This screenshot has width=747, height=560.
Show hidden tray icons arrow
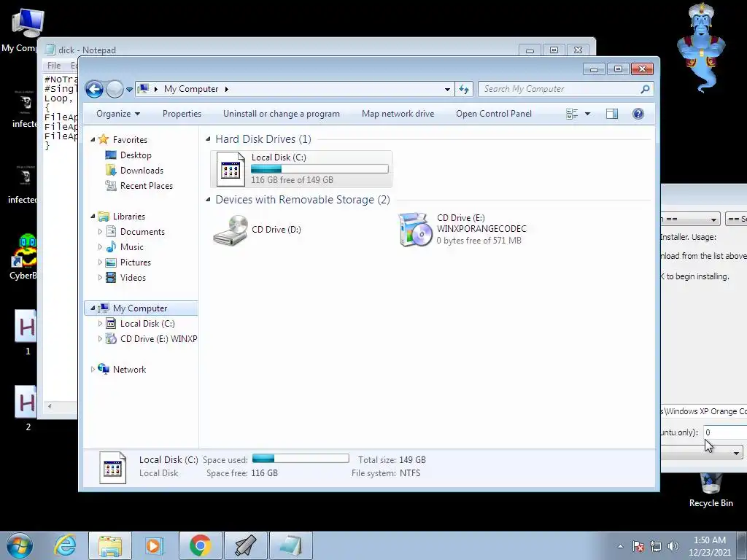point(620,546)
